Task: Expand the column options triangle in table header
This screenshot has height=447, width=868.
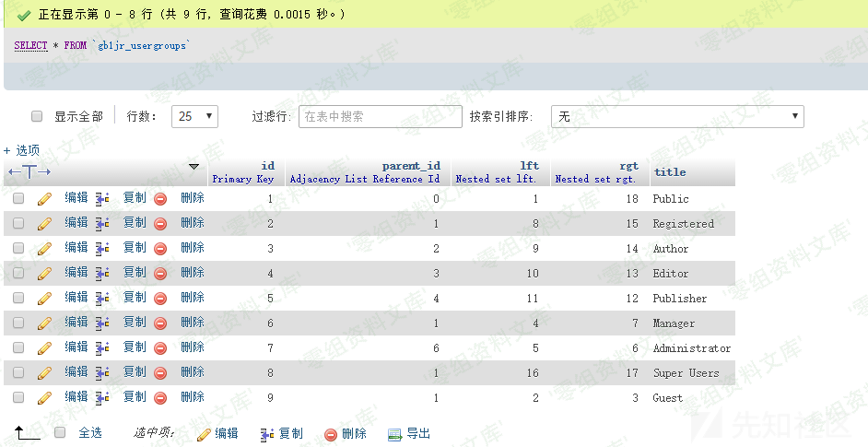Action: 194,167
